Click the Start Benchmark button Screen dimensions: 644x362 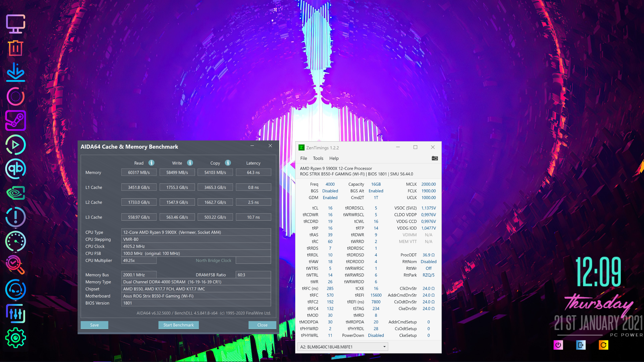[179, 325]
